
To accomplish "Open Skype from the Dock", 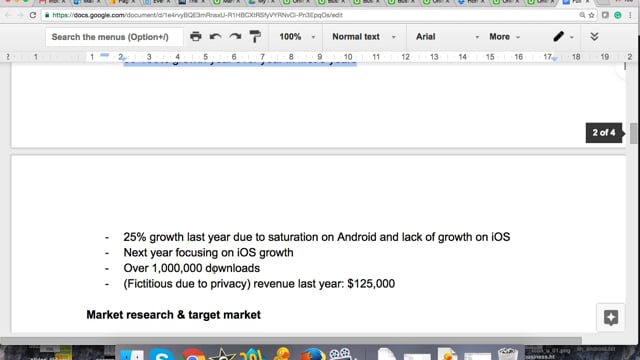I will tap(161, 354).
